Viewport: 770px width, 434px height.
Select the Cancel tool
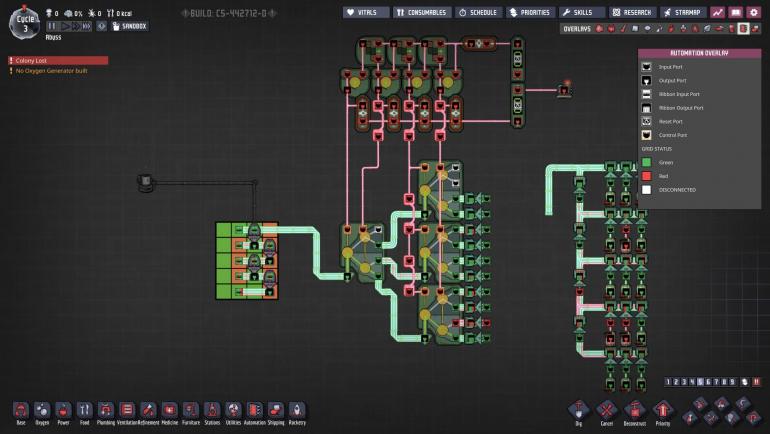point(606,411)
